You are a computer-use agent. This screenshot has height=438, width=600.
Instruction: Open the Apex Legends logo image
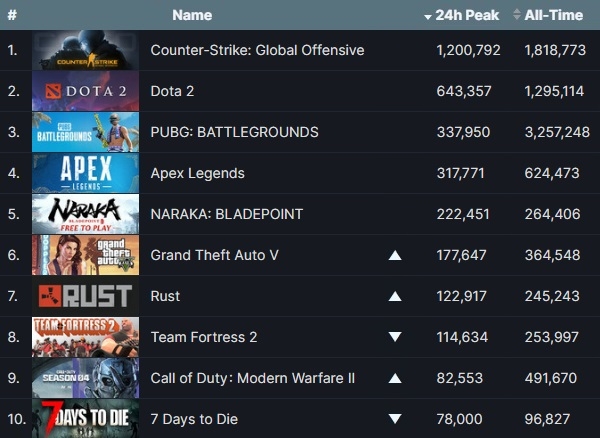(x=84, y=173)
